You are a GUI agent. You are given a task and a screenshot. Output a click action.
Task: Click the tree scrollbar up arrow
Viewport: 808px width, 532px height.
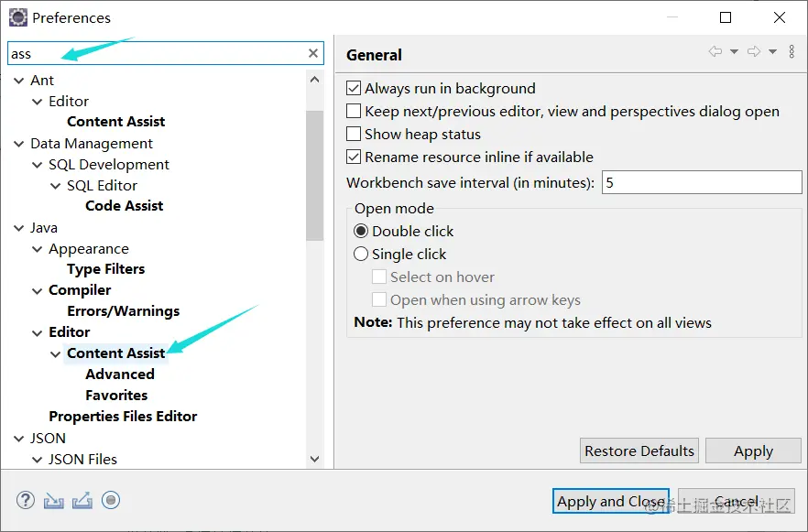point(315,80)
